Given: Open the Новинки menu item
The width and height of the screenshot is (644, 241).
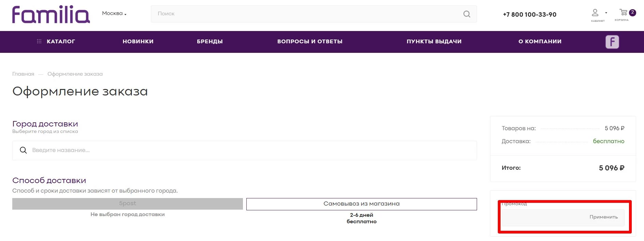Looking at the screenshot, I should click(x=138, y=42).
